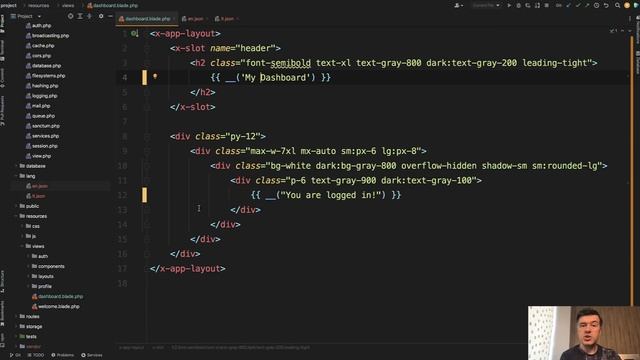Image resolution: width=640 pixels, height=360 pixels.
Task: Expand the components folder
Action: click(28, 266)
